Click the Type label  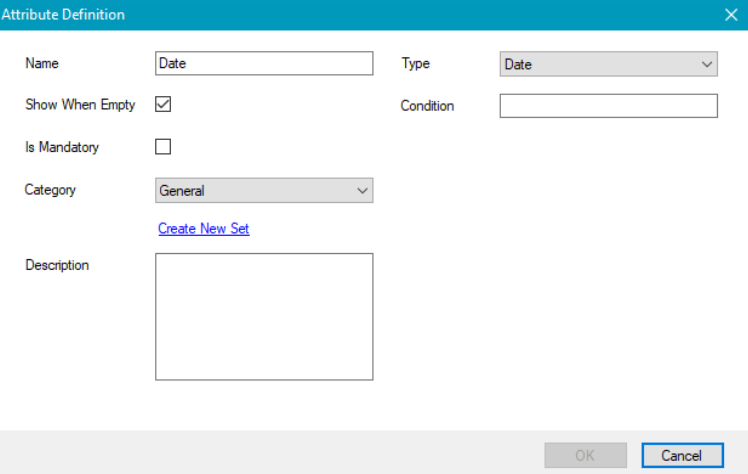[x=415, y=64]
